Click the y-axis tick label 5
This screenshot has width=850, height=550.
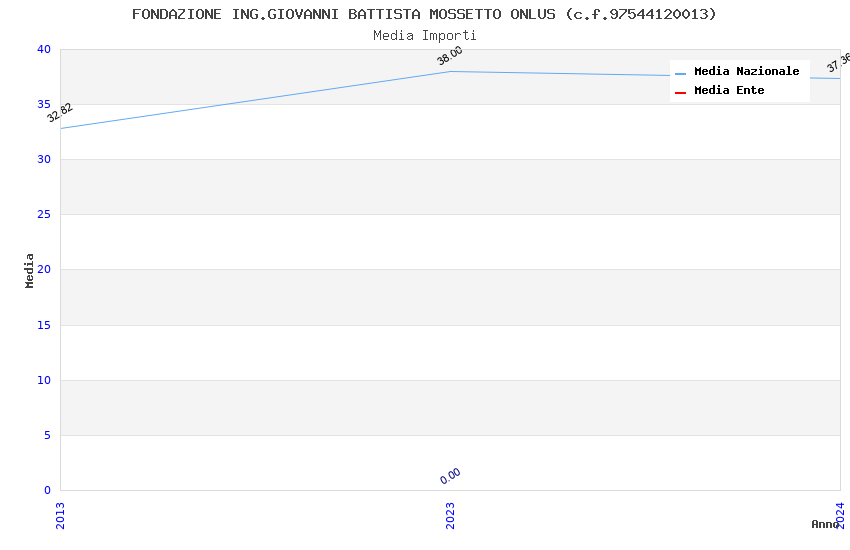tap(48, 435)
